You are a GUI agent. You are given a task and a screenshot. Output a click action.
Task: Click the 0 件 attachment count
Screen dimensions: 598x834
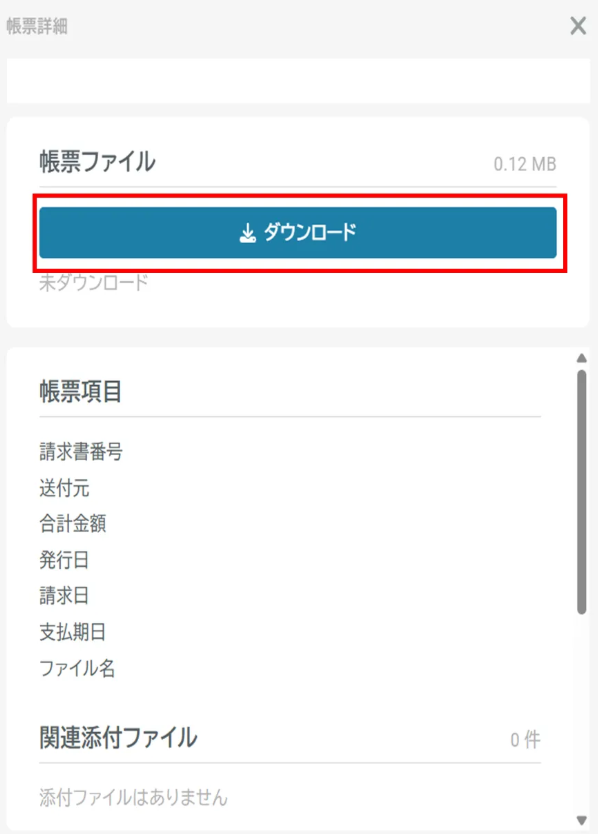click(525, 739)
